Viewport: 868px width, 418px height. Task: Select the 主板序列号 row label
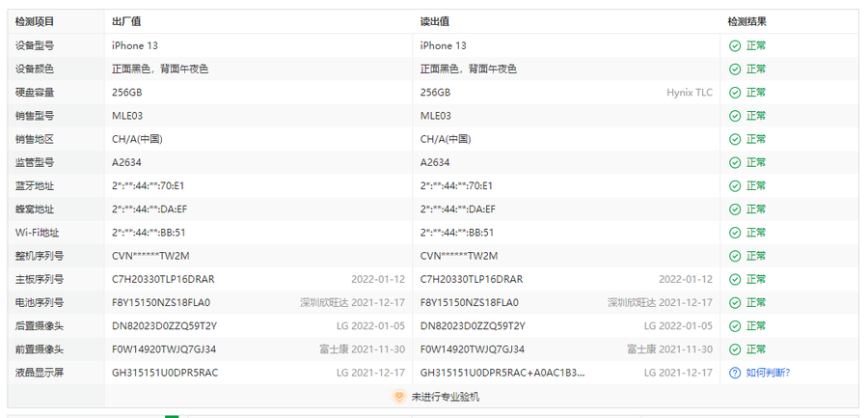pos(40,279)
